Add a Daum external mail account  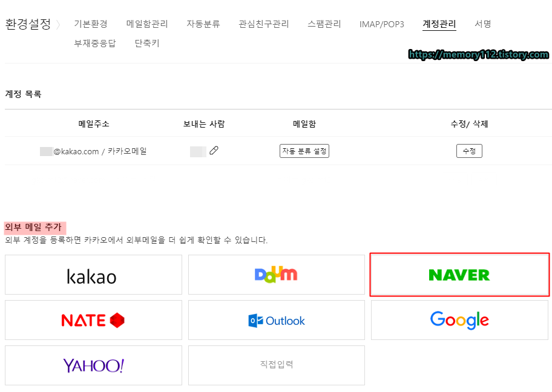[277, 275]
